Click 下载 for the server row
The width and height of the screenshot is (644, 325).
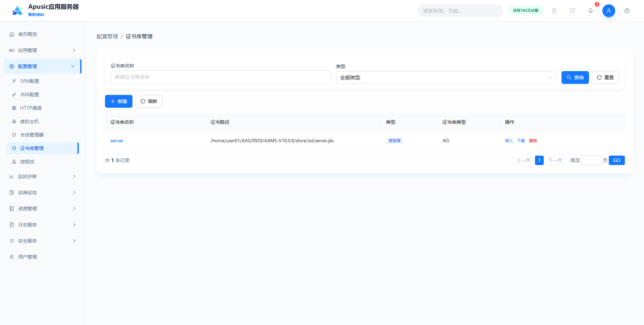coord(521,141)
